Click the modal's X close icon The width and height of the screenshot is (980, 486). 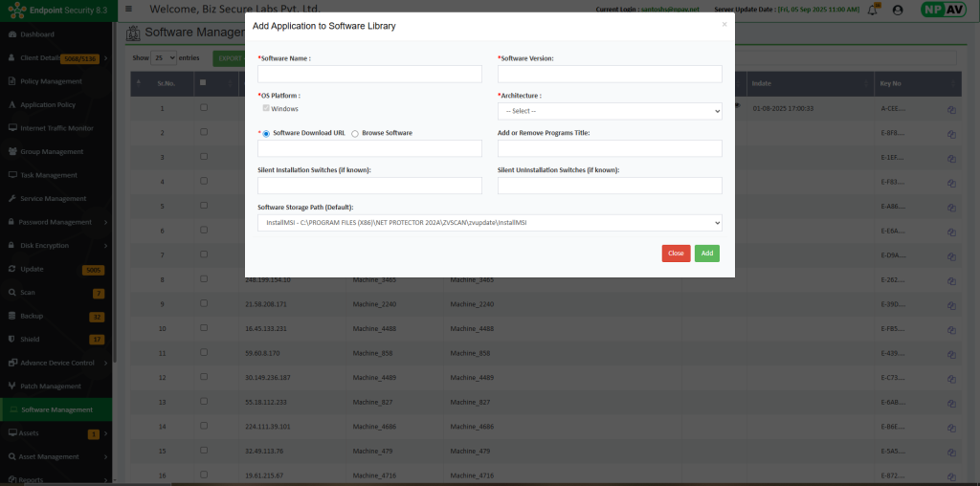click(724, 24)
